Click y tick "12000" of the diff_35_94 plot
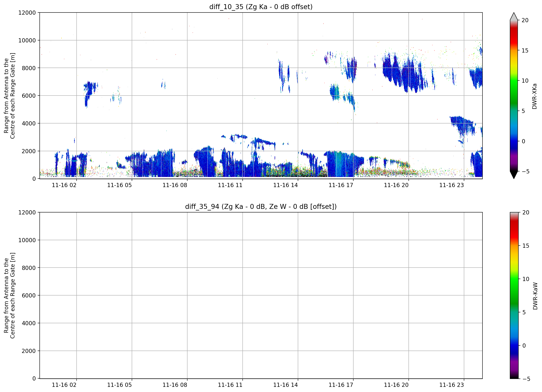The height and width of the screenshot is (392, 542). pos(27,212)
